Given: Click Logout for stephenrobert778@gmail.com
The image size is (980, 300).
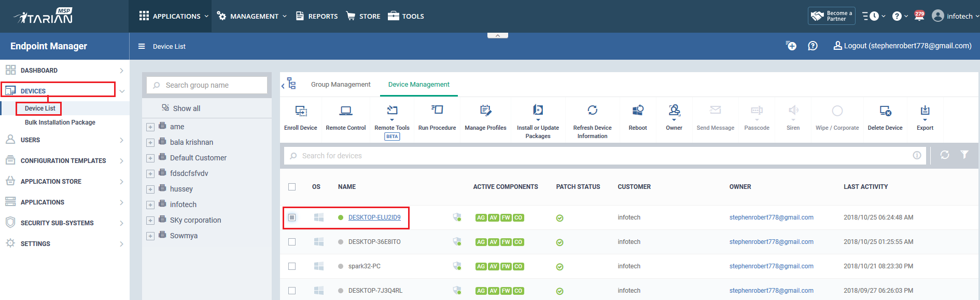Looking at the screenshot, I should (903, 46).
